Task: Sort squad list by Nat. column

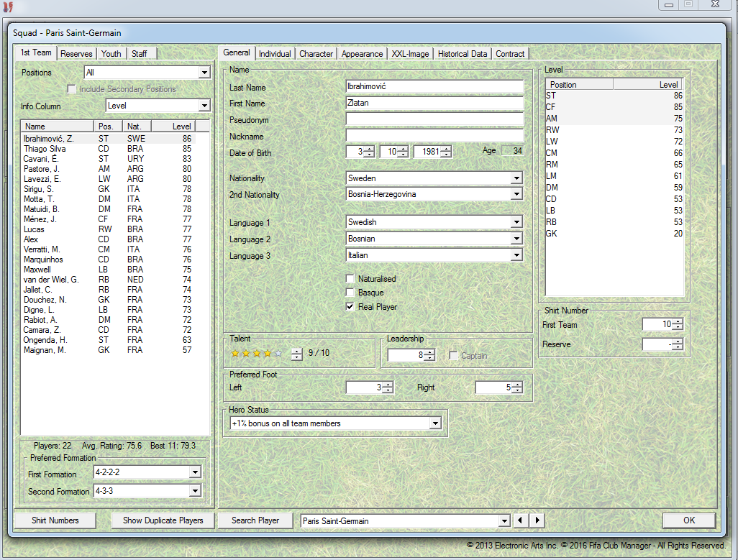Action: pyautogui.click(x=137, y=126)
